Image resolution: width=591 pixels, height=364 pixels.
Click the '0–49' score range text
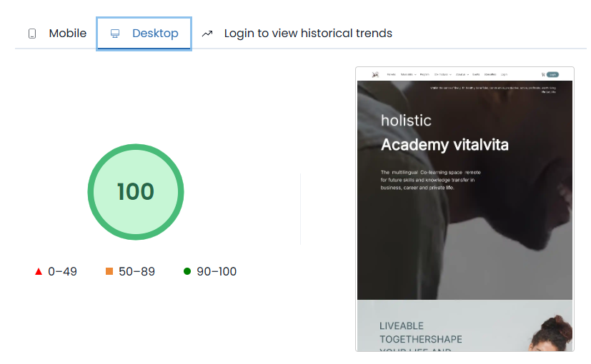tap(63, 271)
